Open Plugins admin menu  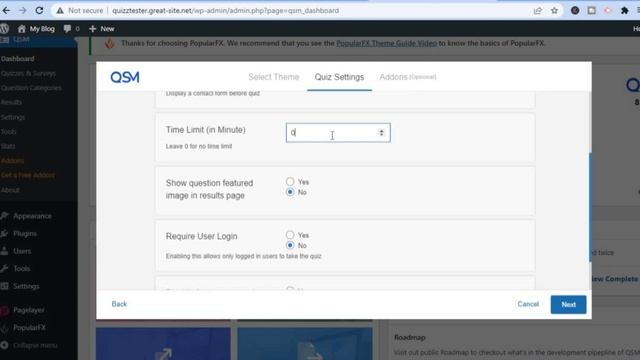pos(24,234)
